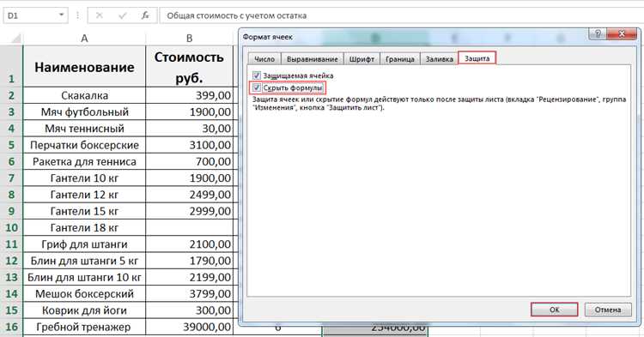The height and width of the screenshot is (337, 644).
Task: Click the select-all corner triangle of the sheet
Action: click(x=15, y=39)
